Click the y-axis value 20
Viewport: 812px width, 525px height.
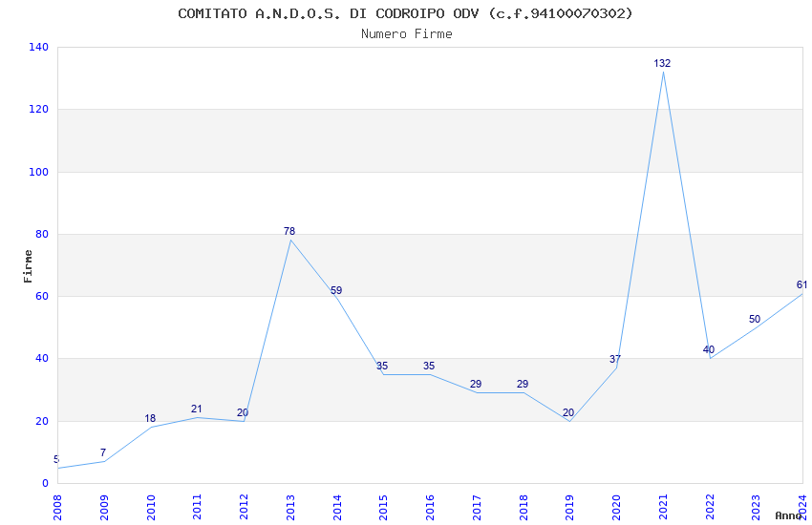pos(42,421)
